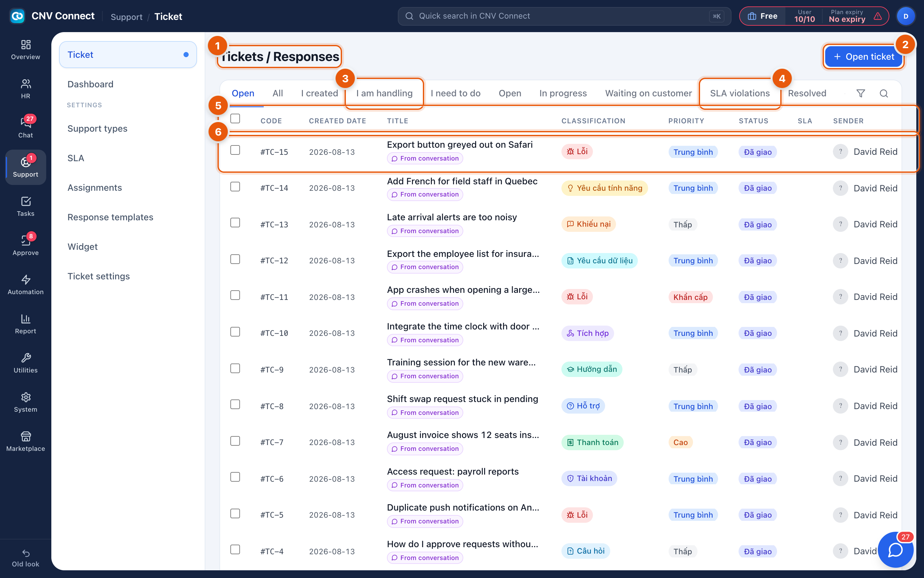The height and width of the screenshot is (578, 924).
Task: Open the Support sidebar section
Action: pos(26,167)
